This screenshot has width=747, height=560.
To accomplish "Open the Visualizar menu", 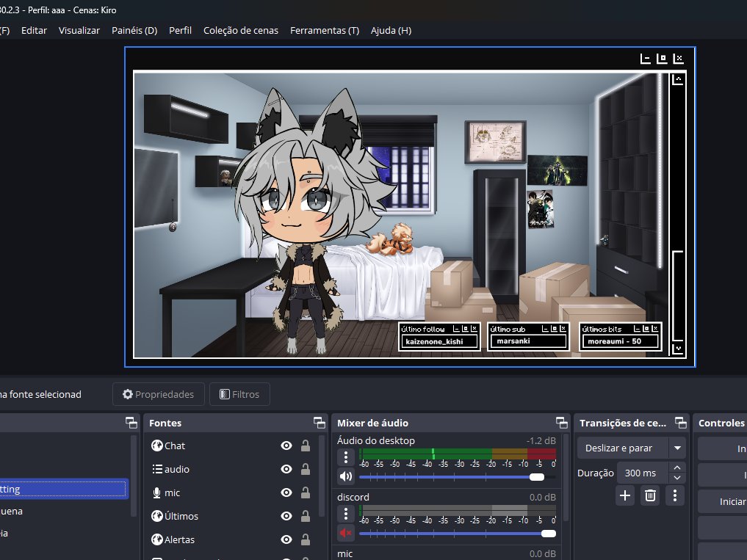I will click(x=79, y=31).
